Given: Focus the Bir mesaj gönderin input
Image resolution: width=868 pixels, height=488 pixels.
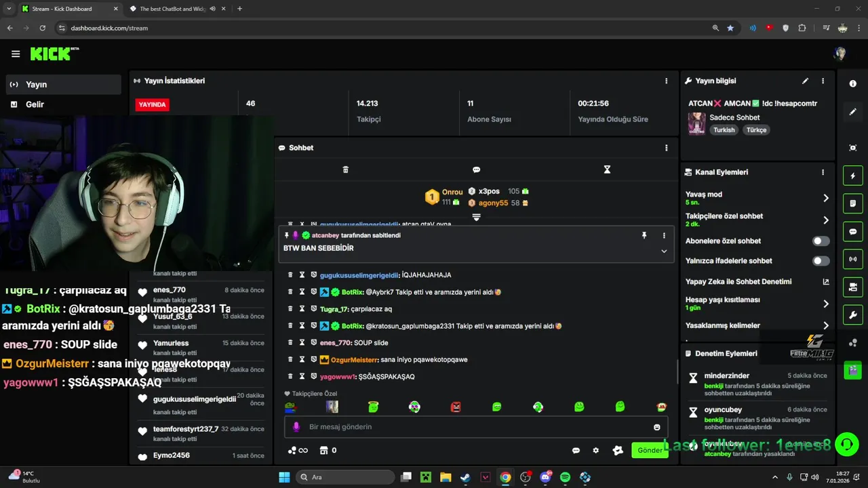Looking at the screenshot, I should 476,427.
